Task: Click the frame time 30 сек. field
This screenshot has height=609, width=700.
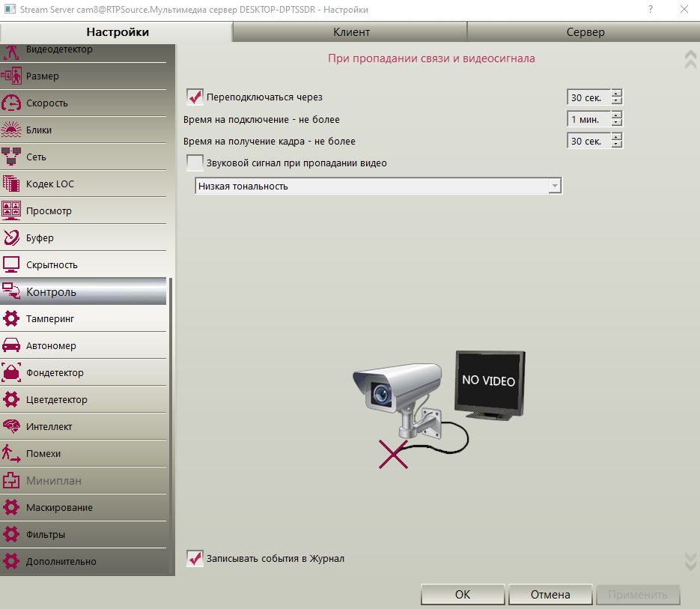Action: (588, 141)
